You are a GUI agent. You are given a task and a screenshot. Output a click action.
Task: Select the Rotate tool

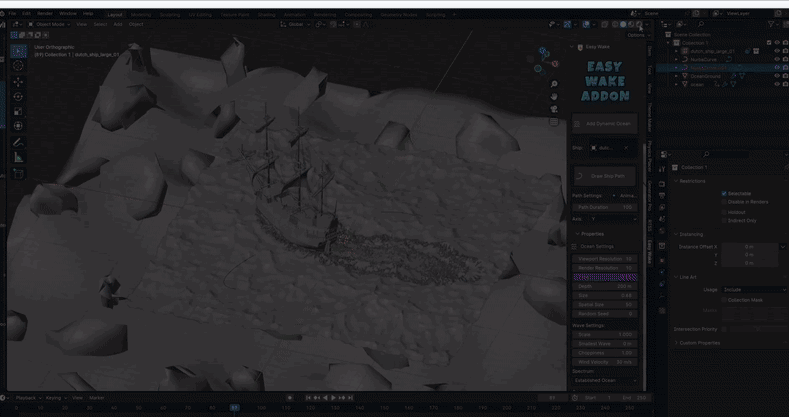point(19,97)
